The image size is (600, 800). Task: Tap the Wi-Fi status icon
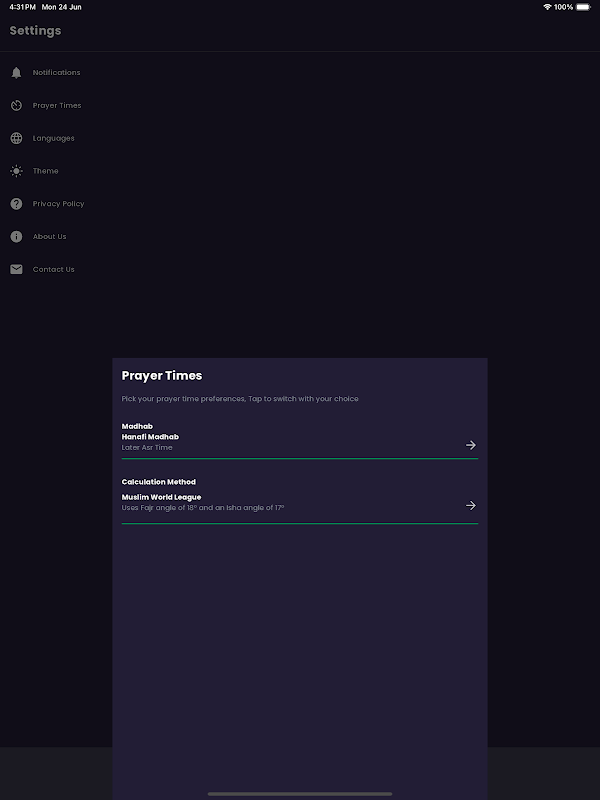(547, 7)
